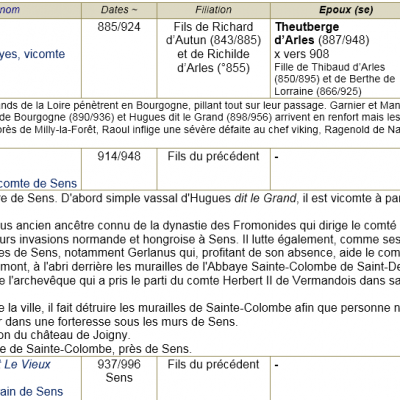The height and width of the screenshot is (400, 400).
Task: Open the 'comte de Sens' blue link
Action: (x=38, y=183)
